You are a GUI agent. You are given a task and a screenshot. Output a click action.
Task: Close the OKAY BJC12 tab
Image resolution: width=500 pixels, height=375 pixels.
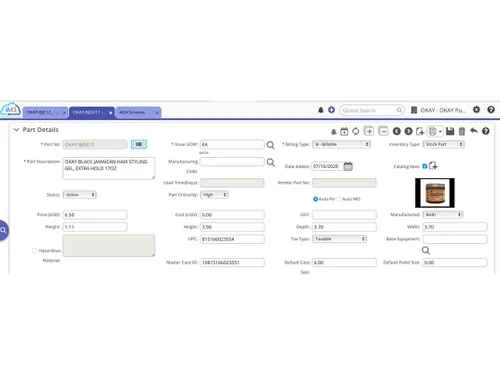64,113
